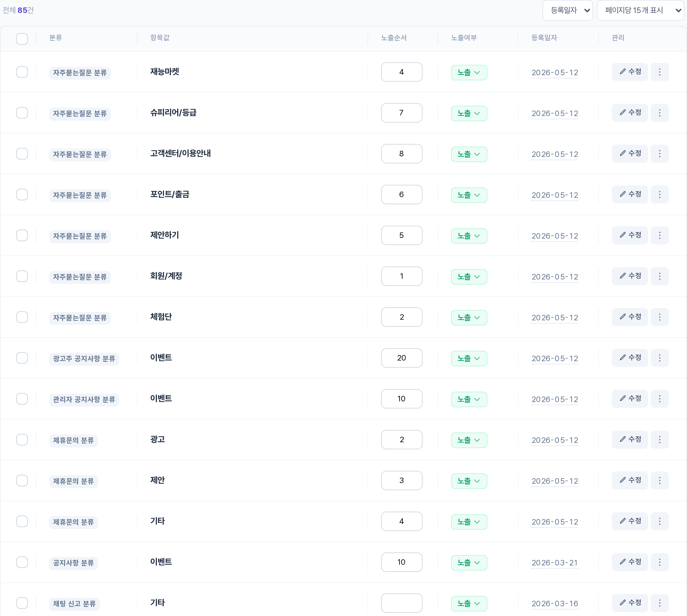The image size is (687, 616).
Task: Open the three-dot menu for 체험단 row
Action: coord(659,317)
